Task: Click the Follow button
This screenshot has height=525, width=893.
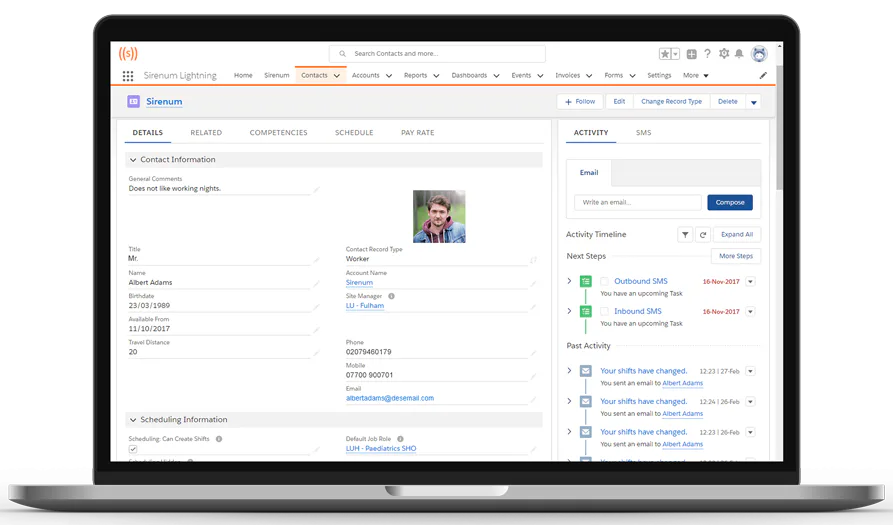Action: [x=580, y=102]
